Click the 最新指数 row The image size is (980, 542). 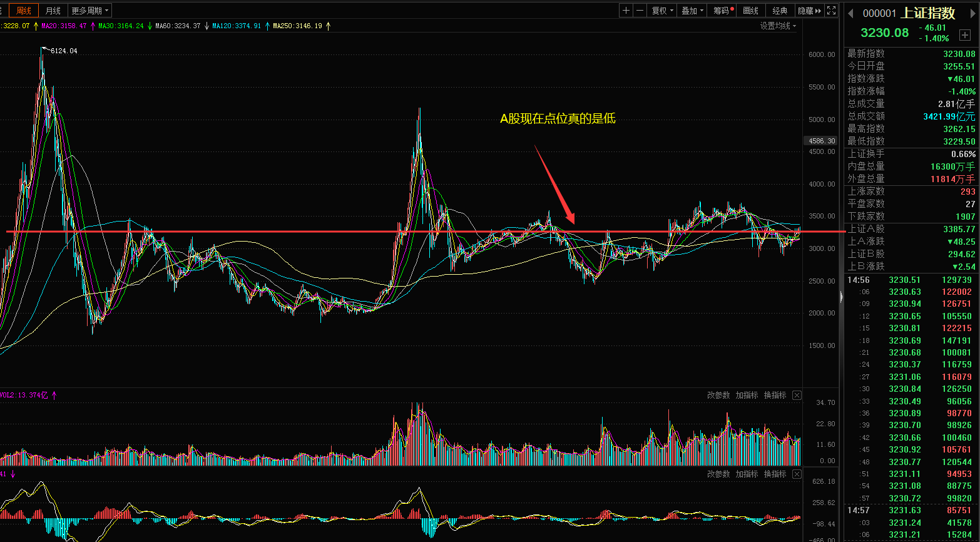pyautogui.click(x=911, y=54)
